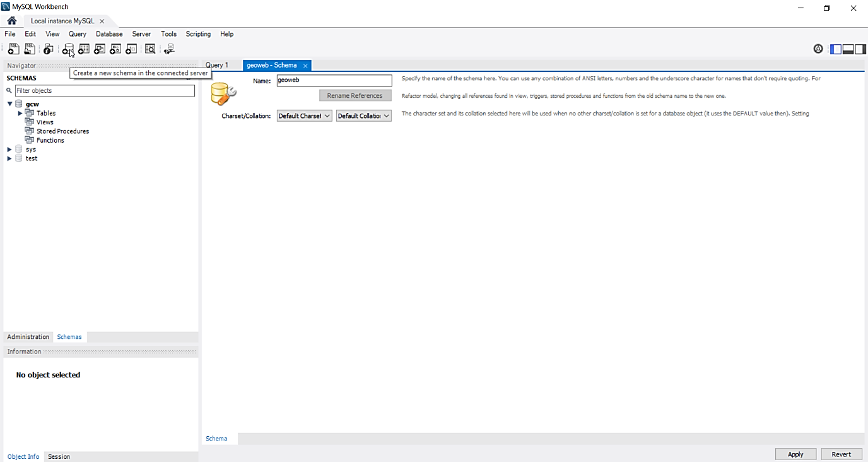
Task: Expand the sys schema node
Action: (9, 150)
